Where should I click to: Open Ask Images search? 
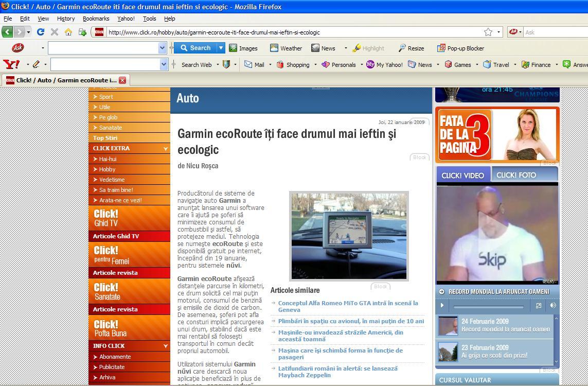[243, 48]
